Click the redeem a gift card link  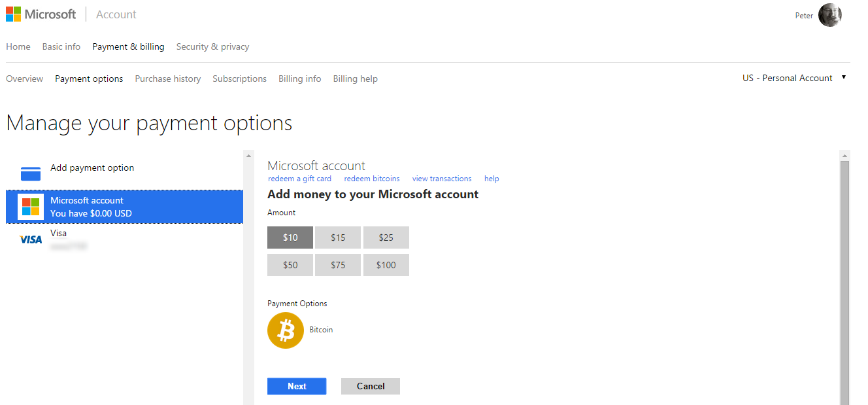point(300,179)
